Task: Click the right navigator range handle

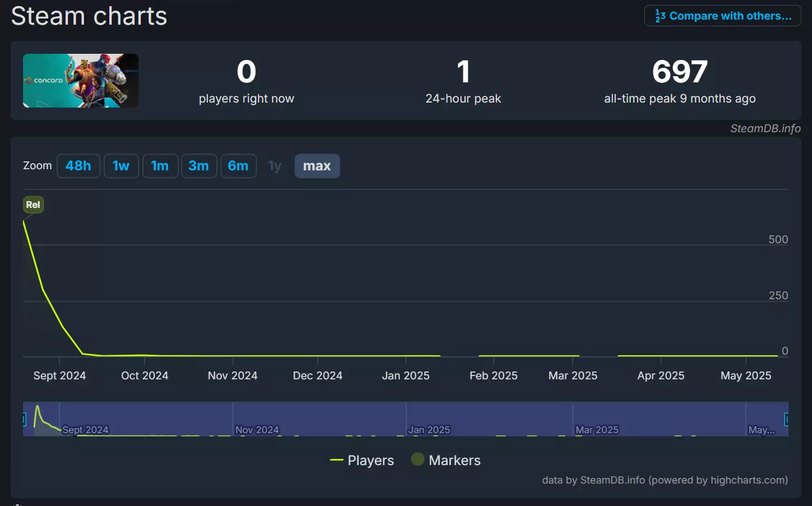Action: (787, 419)
